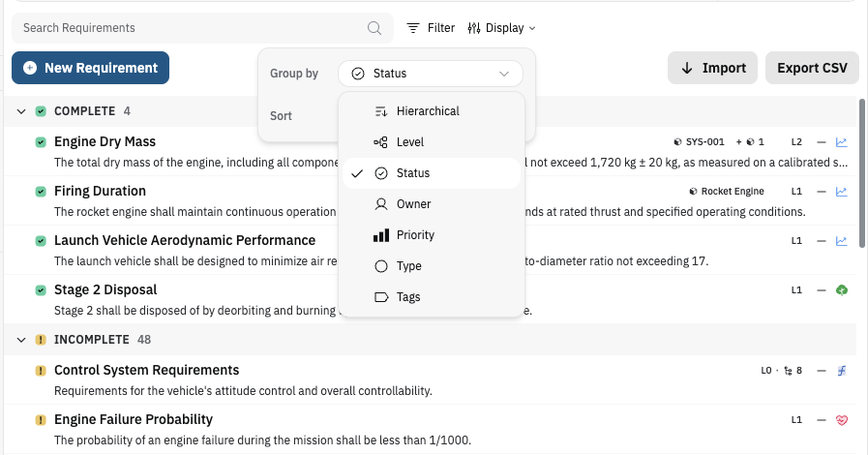Click Engine Failure Probability incomplete status icon
The image size is (868, 455).
point(41,419)
